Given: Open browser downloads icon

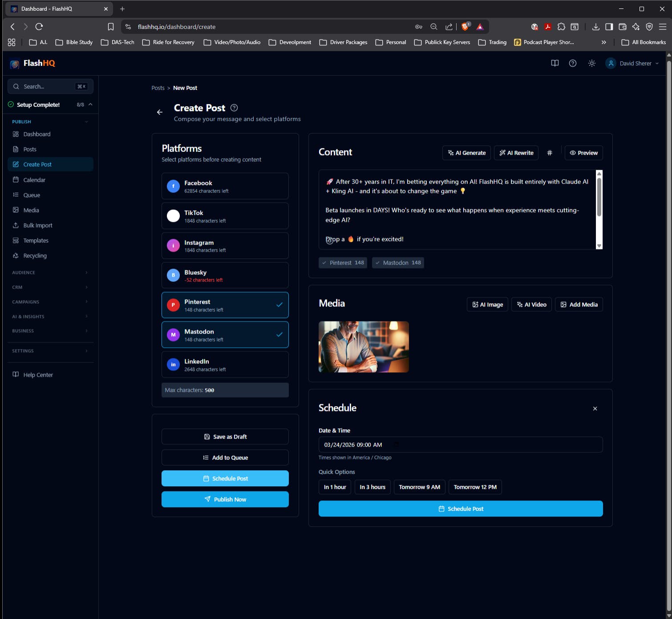Looking at the screenshot, I should [x=595, y=27].
